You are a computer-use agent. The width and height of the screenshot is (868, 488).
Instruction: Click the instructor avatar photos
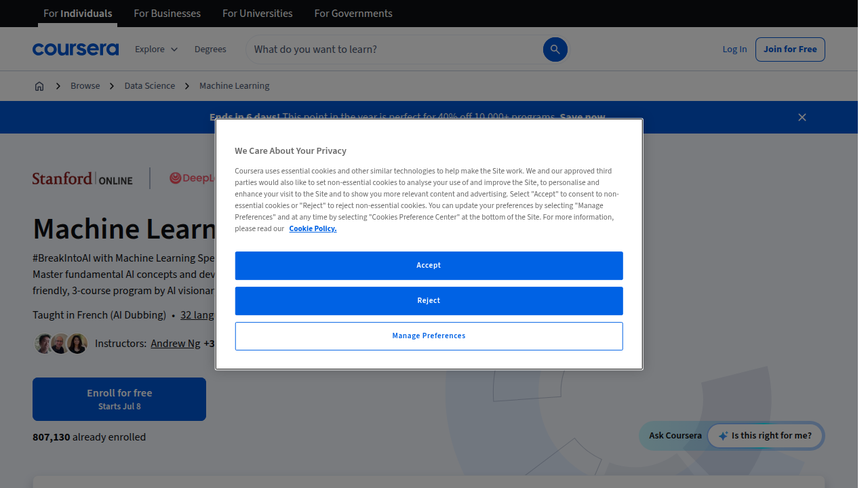(61, 344)
